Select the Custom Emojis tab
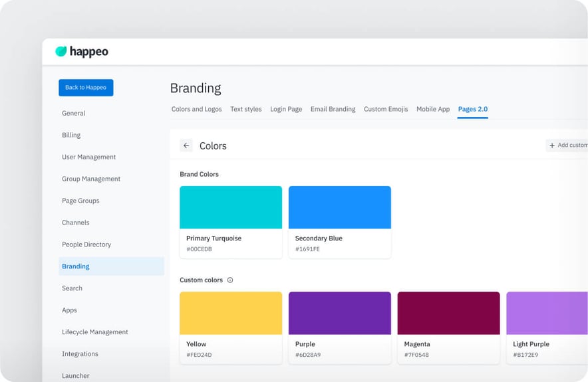Viewport: 588px width, 382px height. 386,109
